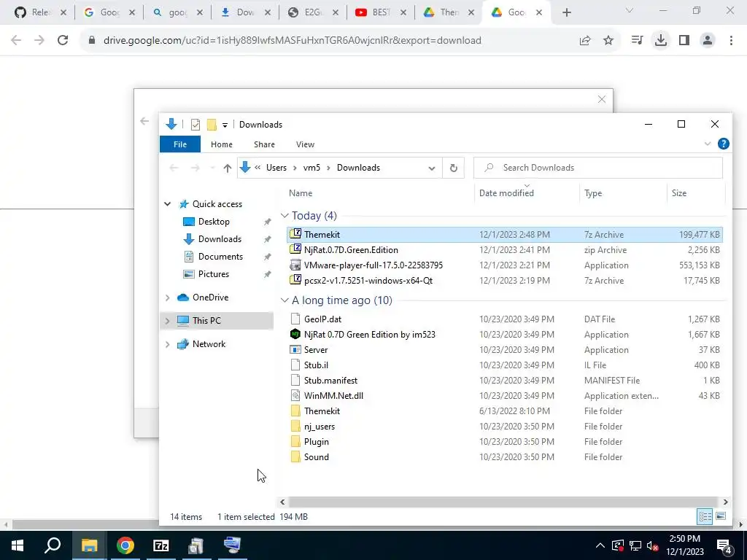
Task: Select the Server application file
Action: [x=505, y=349]
